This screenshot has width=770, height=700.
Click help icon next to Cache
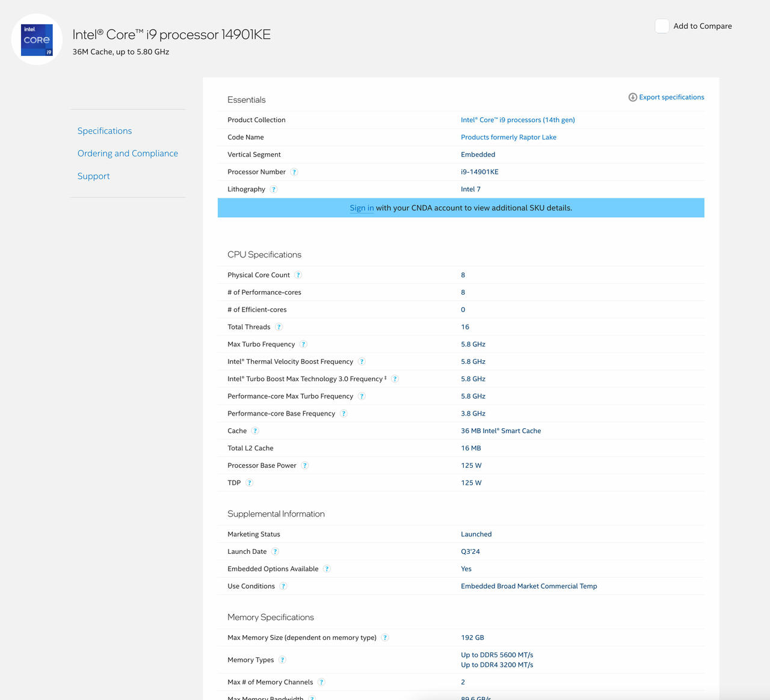[255, 431]
